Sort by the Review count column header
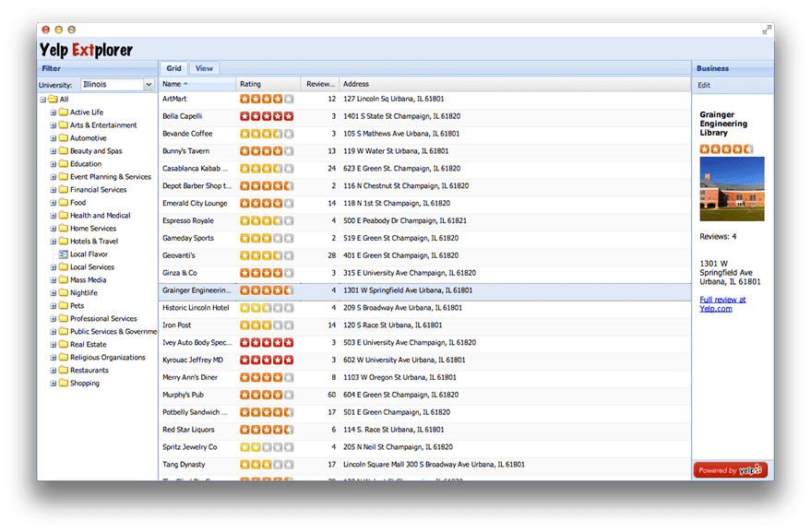 coord(319,84)
